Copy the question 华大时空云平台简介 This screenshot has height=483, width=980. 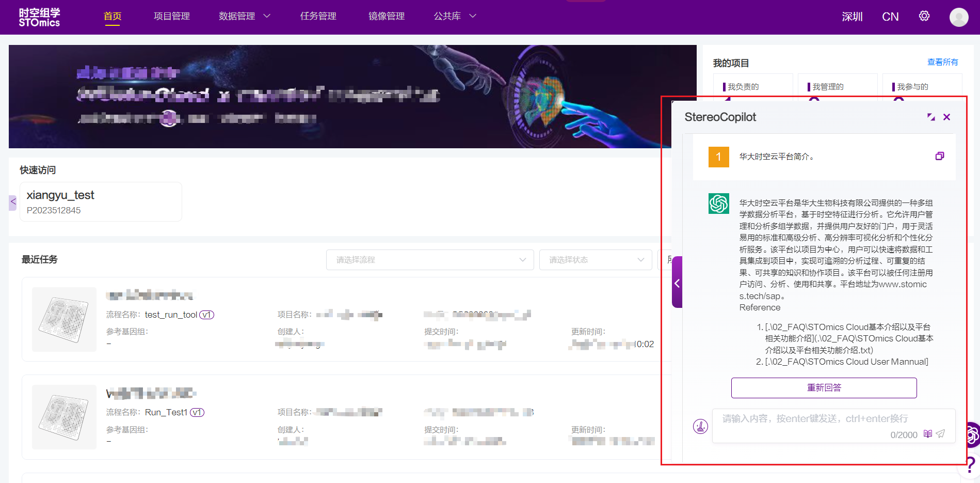coord(939,156)
